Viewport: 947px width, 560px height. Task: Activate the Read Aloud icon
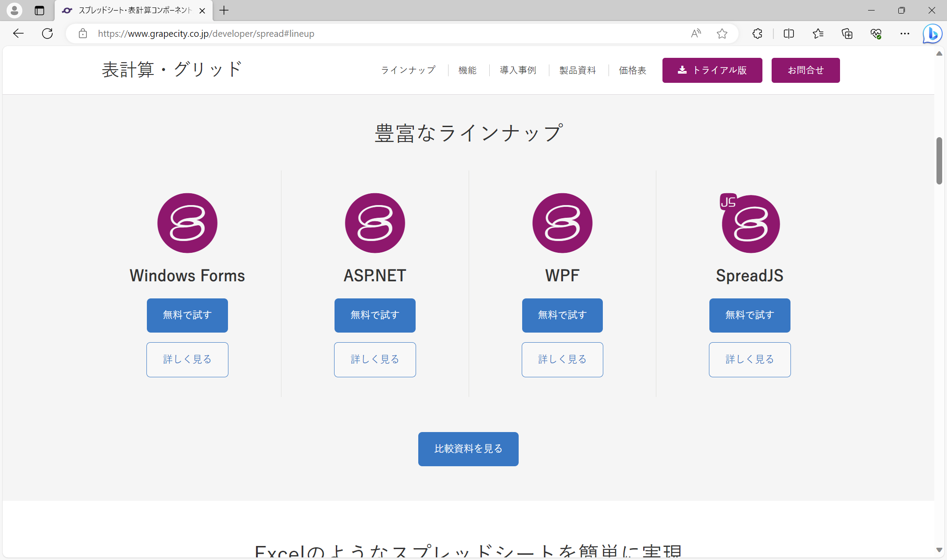pos(696,33)
